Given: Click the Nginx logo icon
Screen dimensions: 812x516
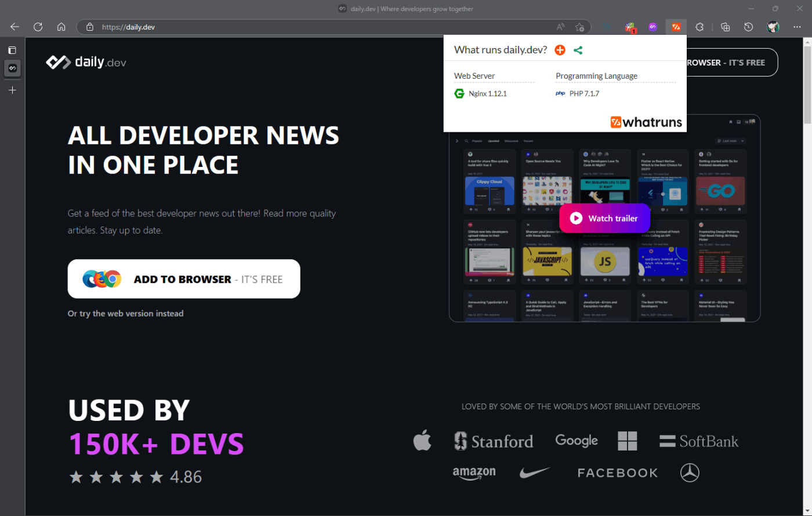Looking at the screenshot, I should tap(459, 93).
